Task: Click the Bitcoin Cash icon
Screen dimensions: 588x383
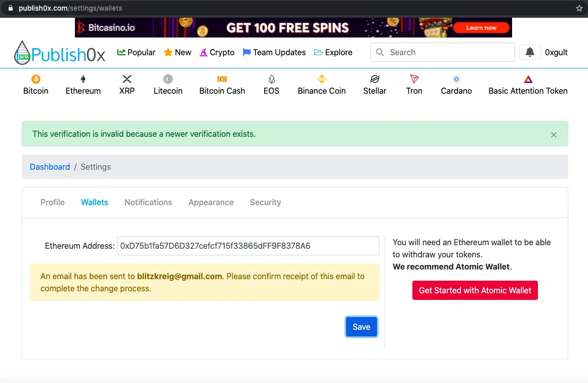Action: pos(222,79)
